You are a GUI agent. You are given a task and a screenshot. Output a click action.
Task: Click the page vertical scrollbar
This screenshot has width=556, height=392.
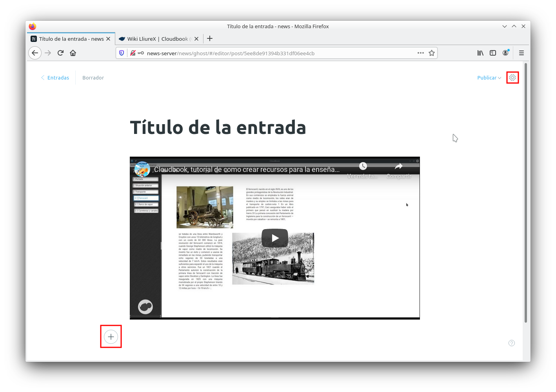click(x=525, y=192)
